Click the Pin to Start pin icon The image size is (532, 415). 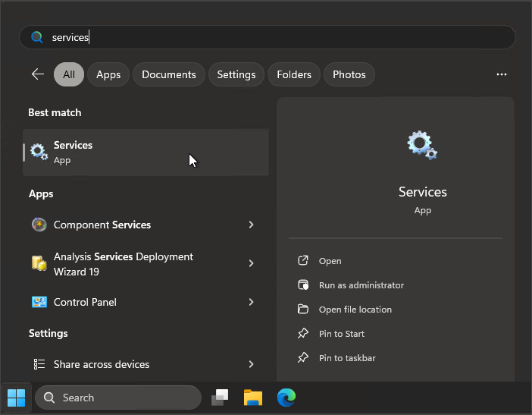303,334
